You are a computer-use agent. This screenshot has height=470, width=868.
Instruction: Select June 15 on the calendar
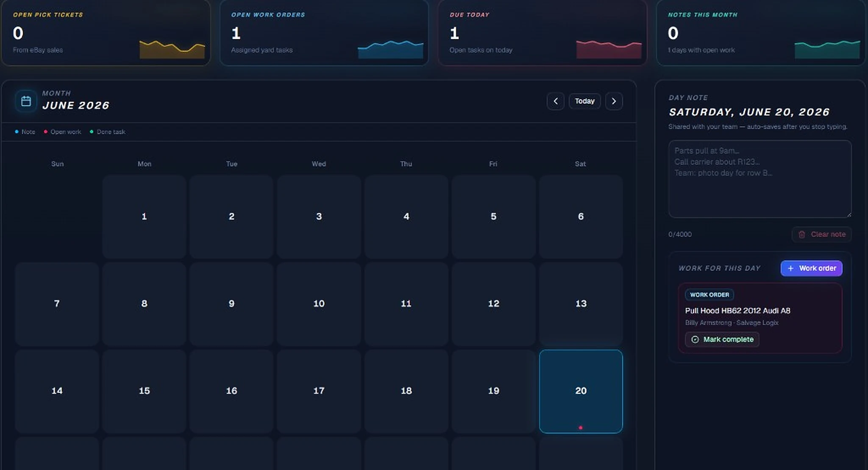[x=144, y=391]
